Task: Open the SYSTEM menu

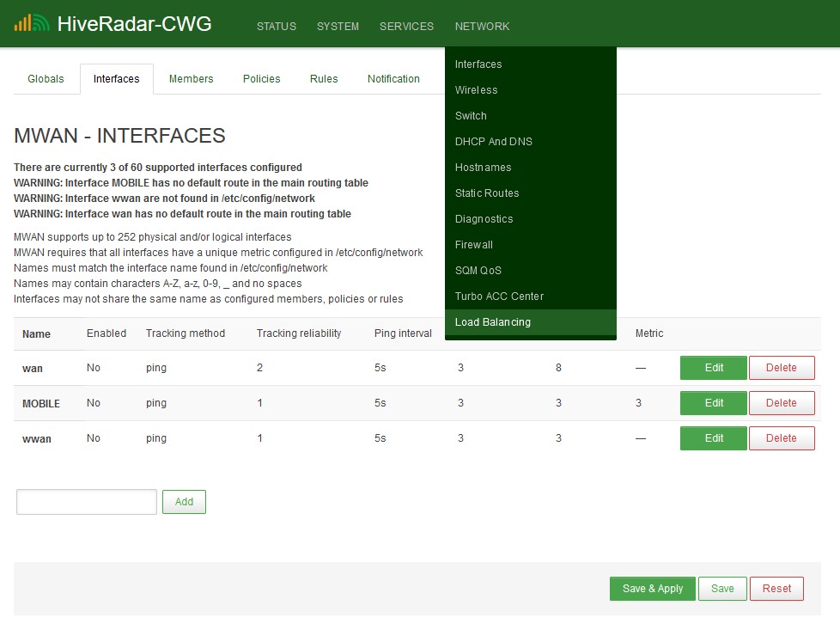Action: pos(337,27)
